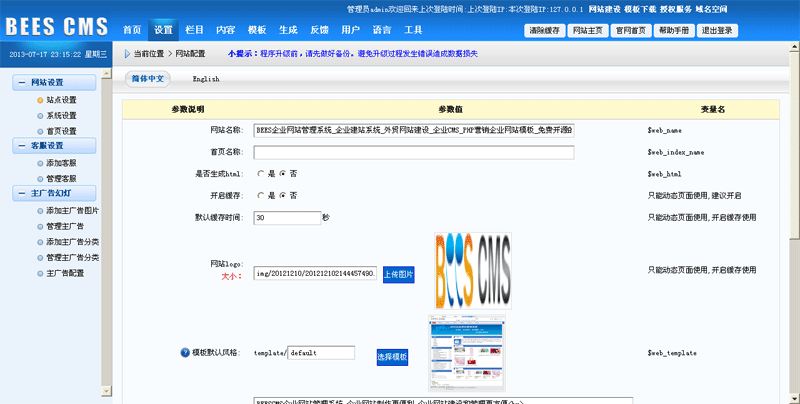This screenshot has width=800, height=404.
Task: Switch to the 简体中文 tab
Action: click(x=147, y=79)
